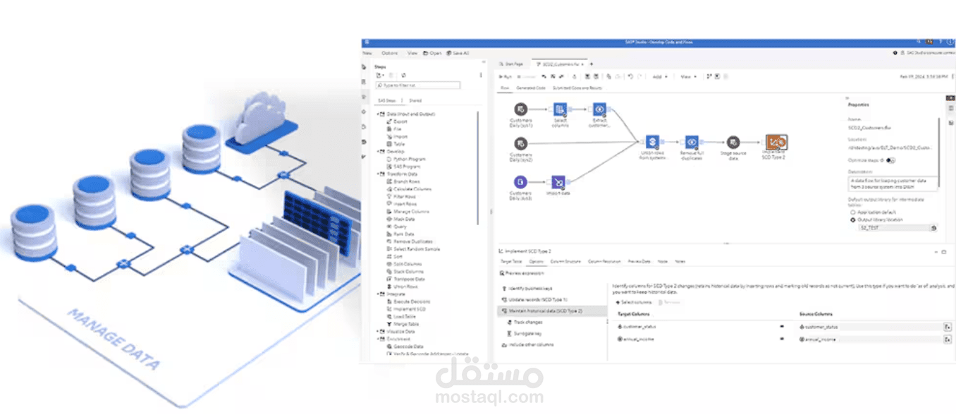The image size is (980, 415).
Task: Open the Shared tab in Steps pane
Action: 415,100
